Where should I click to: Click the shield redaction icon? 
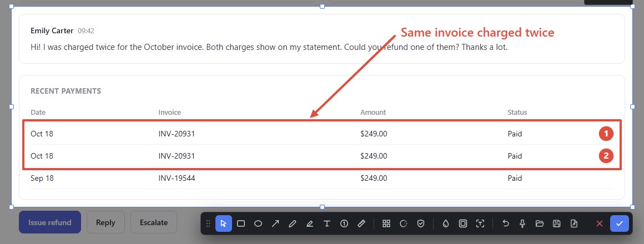421,223
